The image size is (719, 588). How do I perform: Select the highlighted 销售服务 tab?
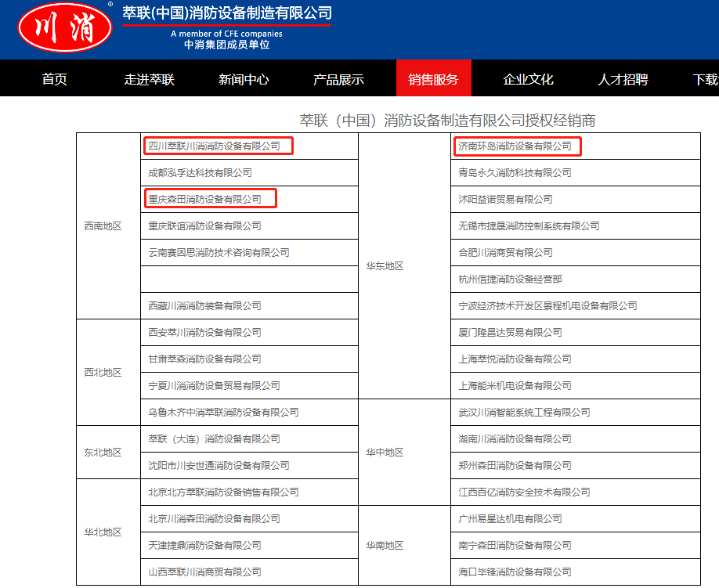[x=434, y=78]
